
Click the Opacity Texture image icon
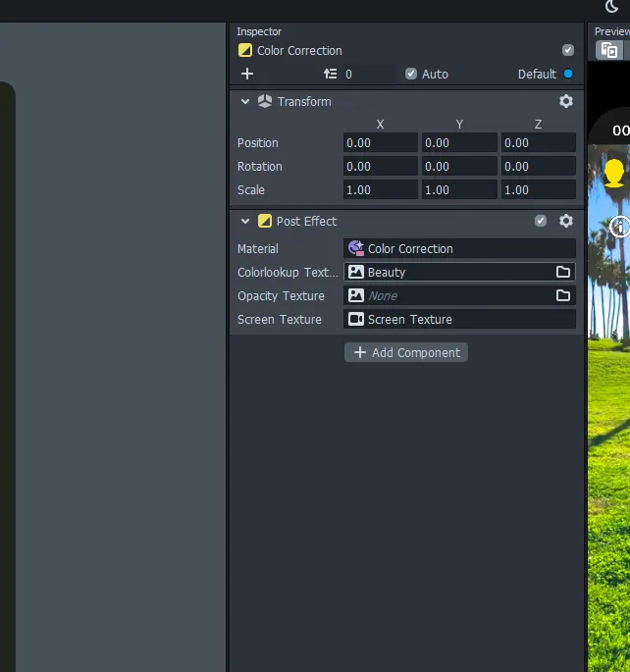tap(355, 295)
